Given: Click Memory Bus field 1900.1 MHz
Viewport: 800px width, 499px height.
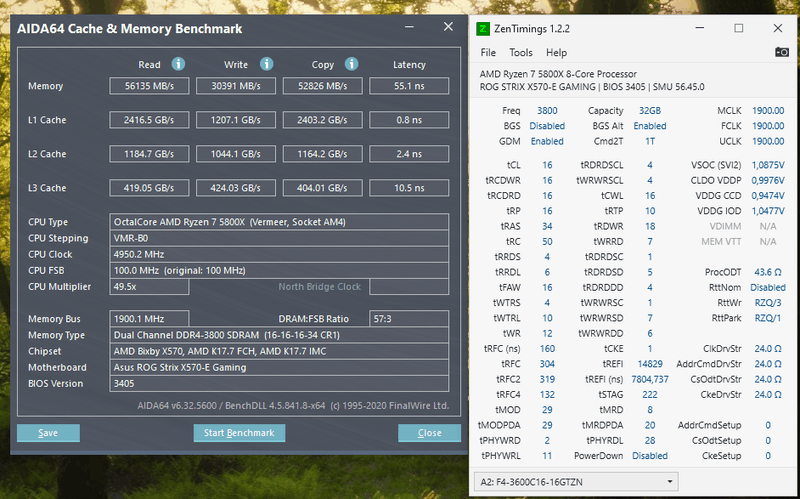Looking at the screenshot, I should [x=149, y=319].
